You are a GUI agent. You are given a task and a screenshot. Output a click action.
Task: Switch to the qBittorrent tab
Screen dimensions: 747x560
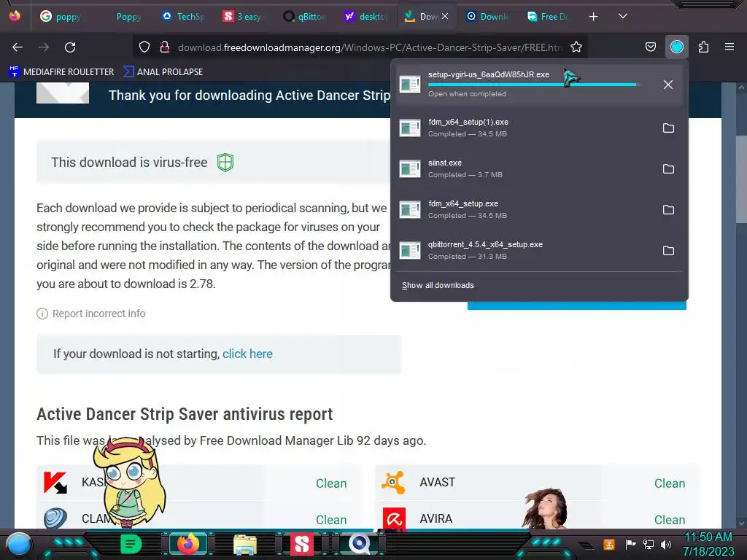point(305,17)
